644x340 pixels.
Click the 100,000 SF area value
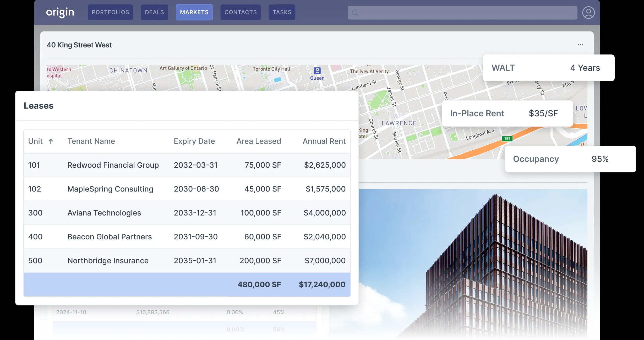click(x=261, y=213)
